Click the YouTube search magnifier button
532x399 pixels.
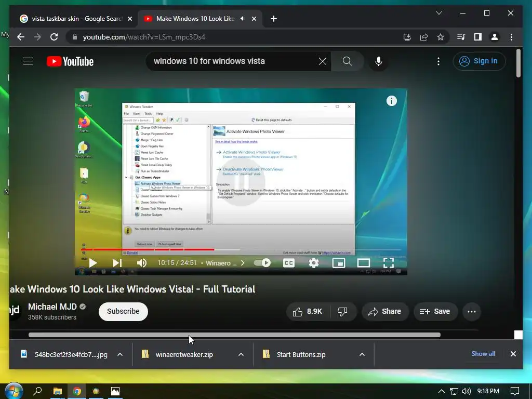(x=347, y=61)
